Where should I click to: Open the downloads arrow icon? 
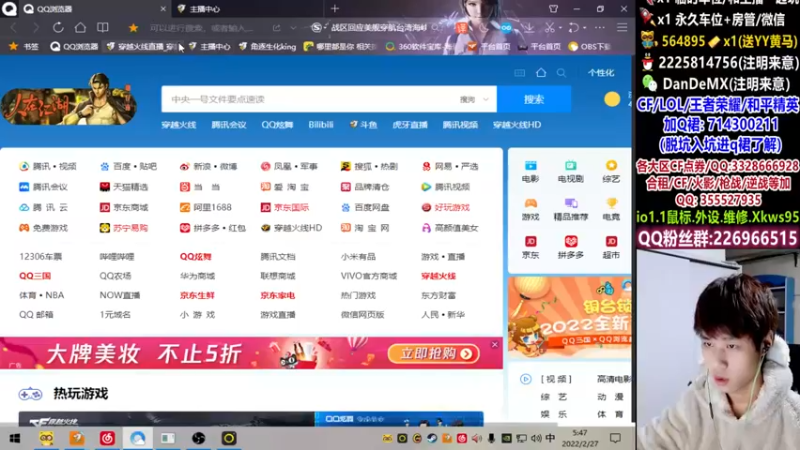point(529,28)
